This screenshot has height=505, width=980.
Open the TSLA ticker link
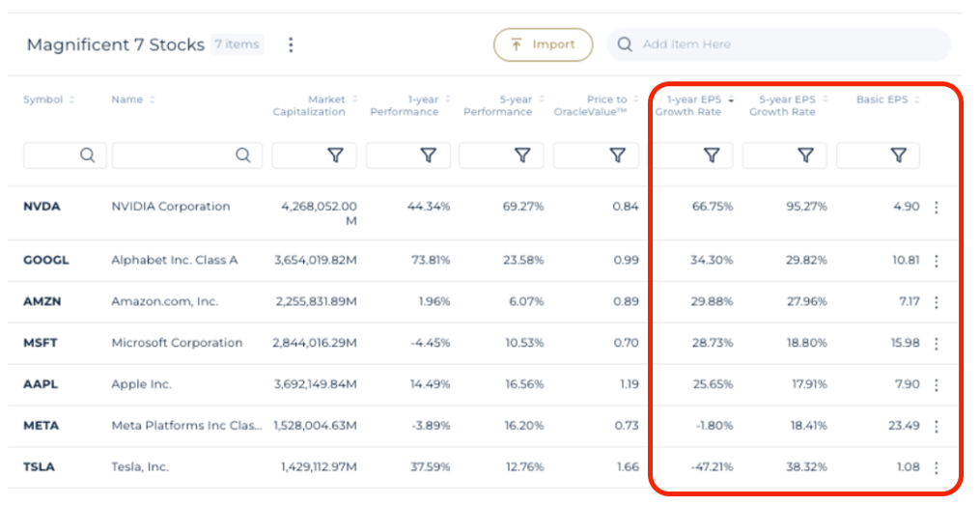(39, 467)
